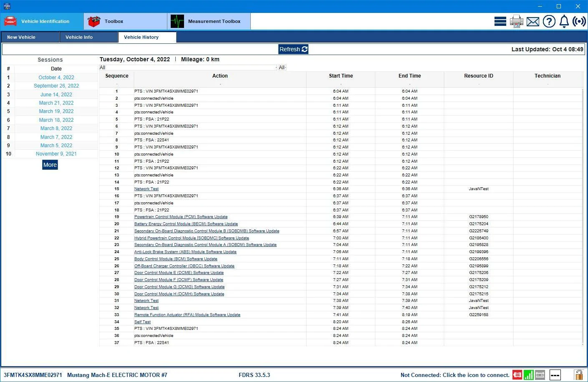Click the green signal strength bars icon
The image size is (588, 382).
click(x=528, y=375)
